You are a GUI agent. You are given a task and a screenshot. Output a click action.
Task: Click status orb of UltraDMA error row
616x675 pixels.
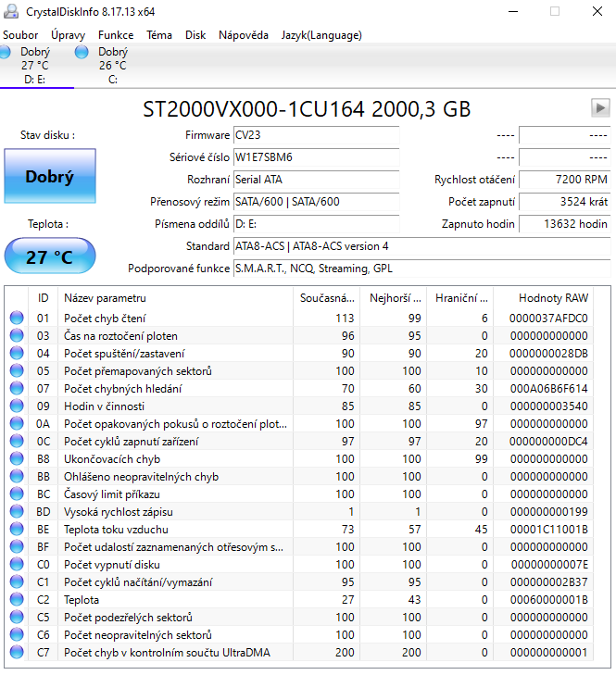[x=17, y=653]
